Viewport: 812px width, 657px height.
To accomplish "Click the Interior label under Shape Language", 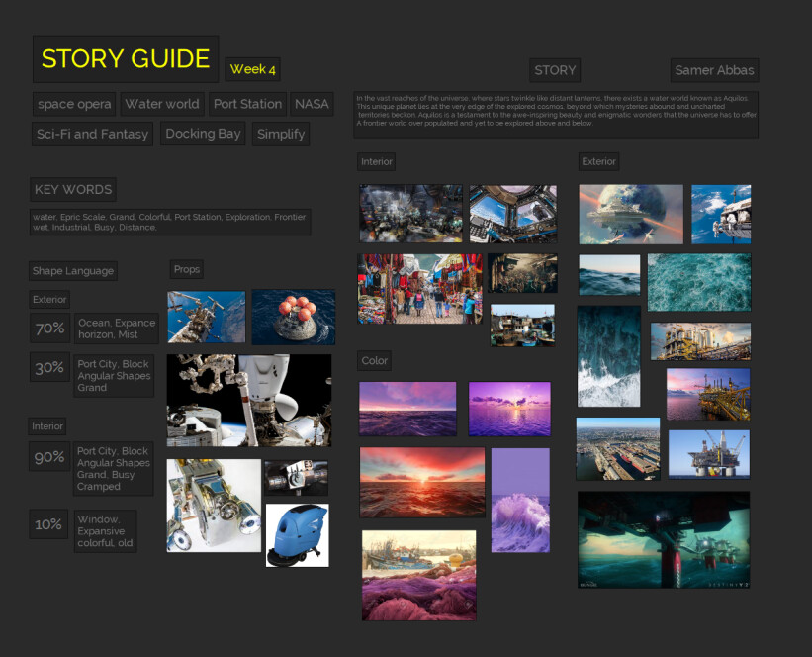I will (47, 426).
